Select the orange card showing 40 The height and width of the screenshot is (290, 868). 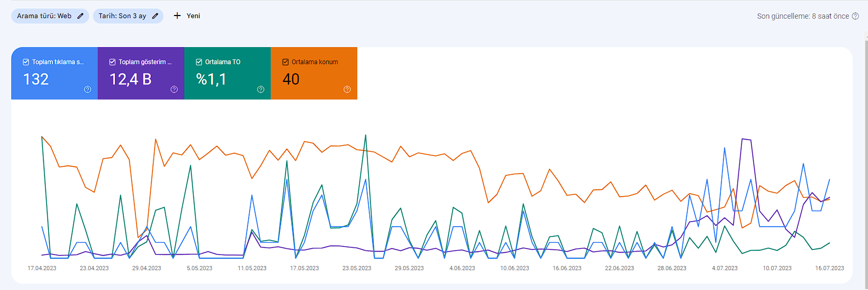pyautogui.click(x=314, y=73)
